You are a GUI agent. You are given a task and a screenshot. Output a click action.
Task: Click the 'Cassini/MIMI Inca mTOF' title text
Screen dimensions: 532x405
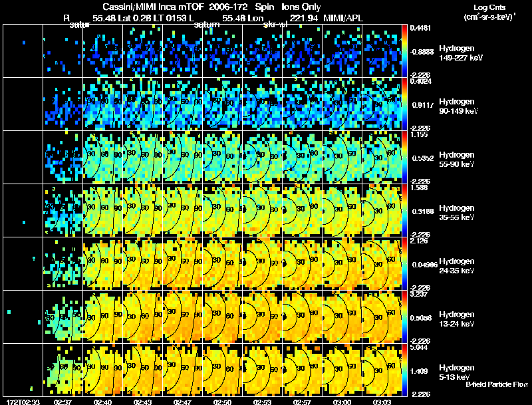[153, 7]
